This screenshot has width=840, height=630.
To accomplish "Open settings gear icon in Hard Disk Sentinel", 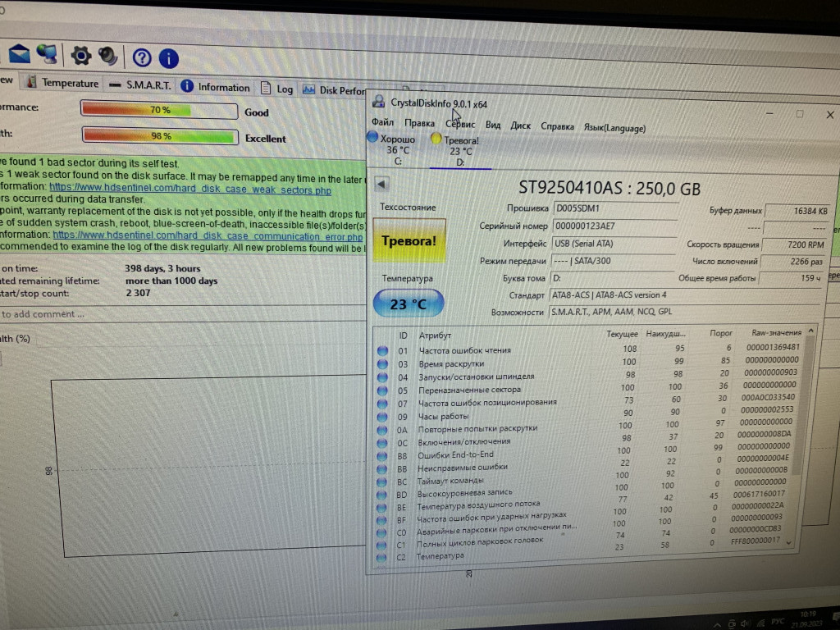I will click(x=81, y=55).
